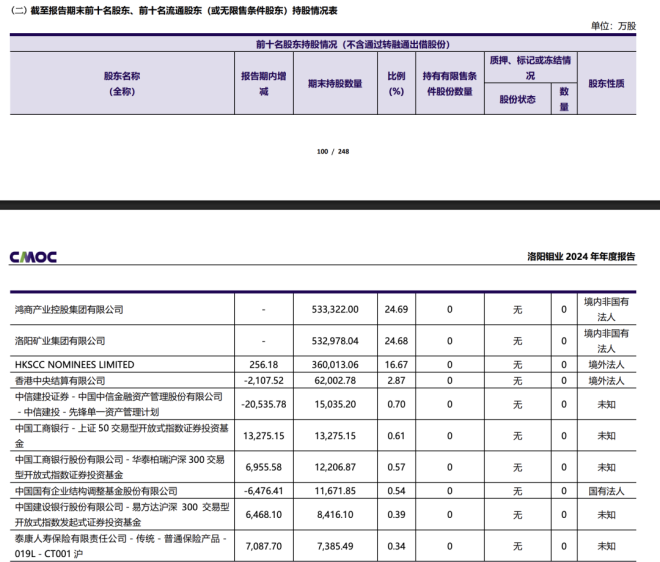Image resolution: width=660 pixels, height=562 pixels.
Task: Click the change value 6,955.58
Action: tap(263, 467)
